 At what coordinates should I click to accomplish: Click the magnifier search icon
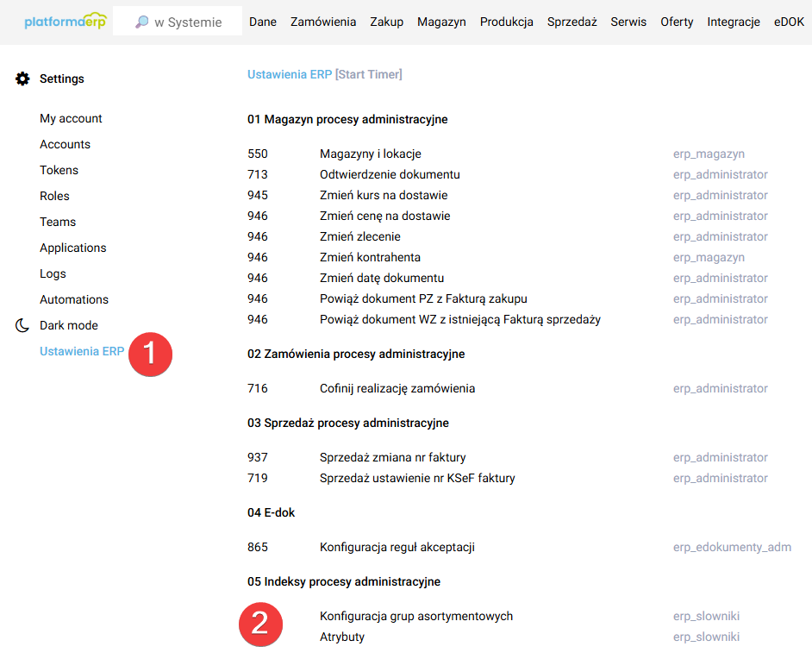coord(141,22)
